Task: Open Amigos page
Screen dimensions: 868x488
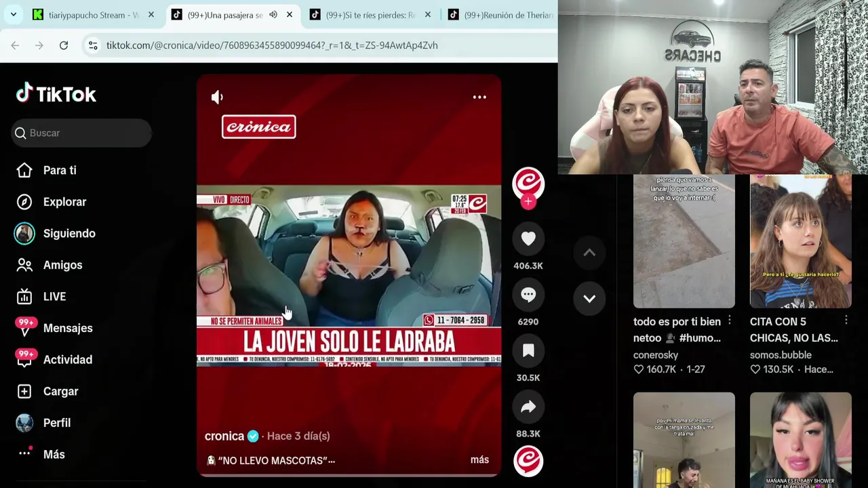Action: [x=62, y=265]
